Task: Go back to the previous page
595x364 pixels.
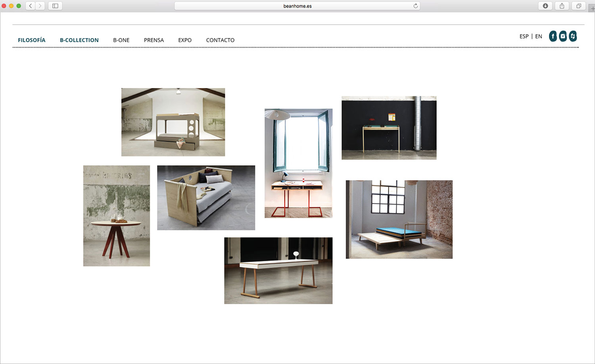Action: click(x=31, y=6)
